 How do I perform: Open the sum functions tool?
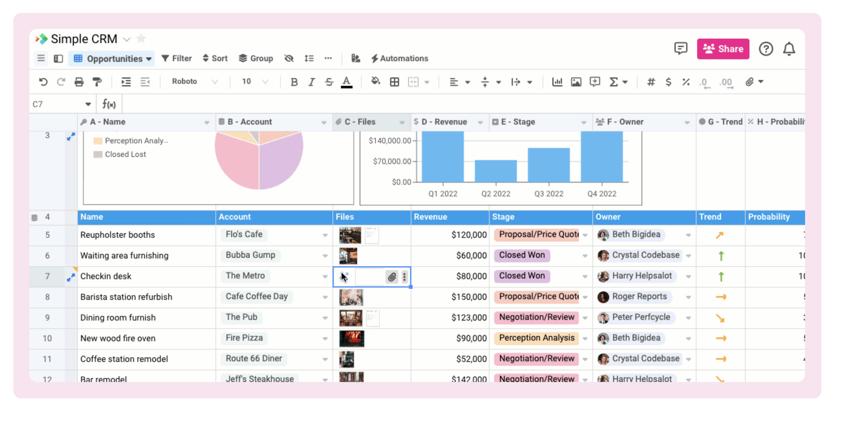point(614,82)
